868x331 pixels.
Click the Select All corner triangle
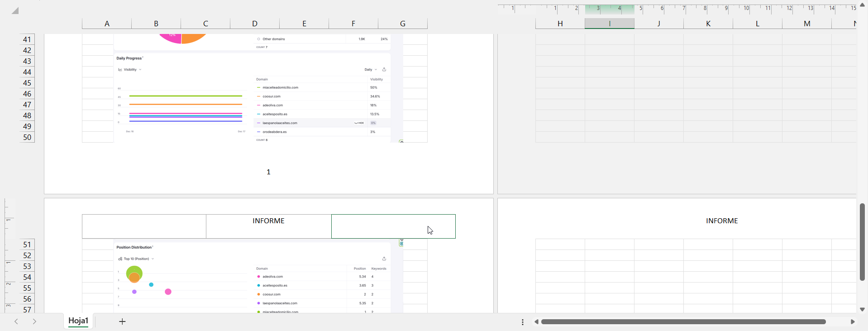[x=15, y=10]
